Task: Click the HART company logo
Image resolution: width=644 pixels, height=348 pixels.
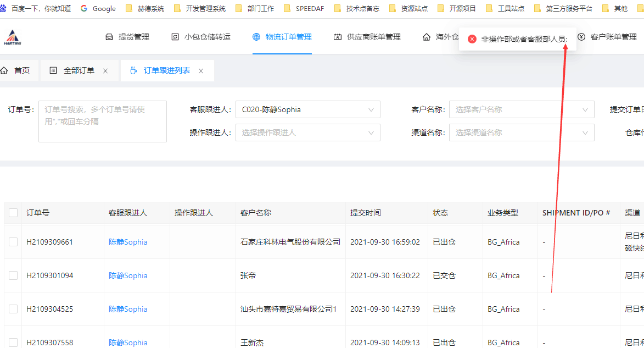Action: click(x=12, y=37)
